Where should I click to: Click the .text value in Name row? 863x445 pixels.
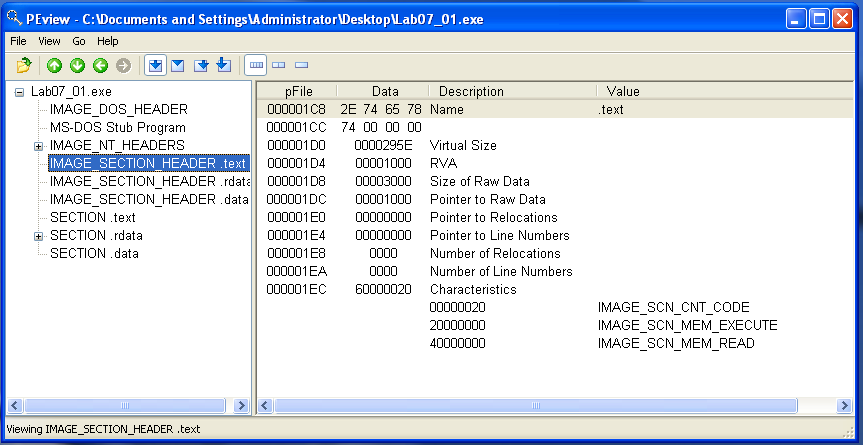pos(610,109)
